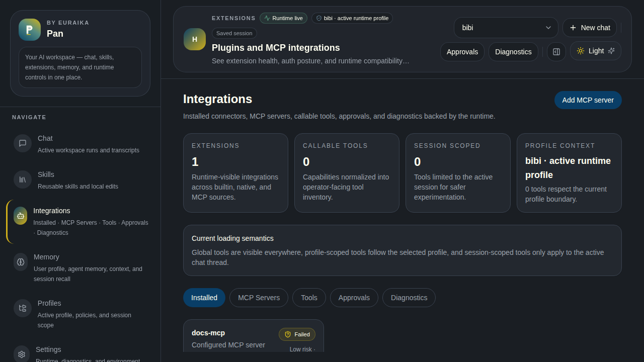Image resolution: width=644 pixels, height=362 pixels.
Task: Open Settings via the gear icon
Action: coord(21,354)
